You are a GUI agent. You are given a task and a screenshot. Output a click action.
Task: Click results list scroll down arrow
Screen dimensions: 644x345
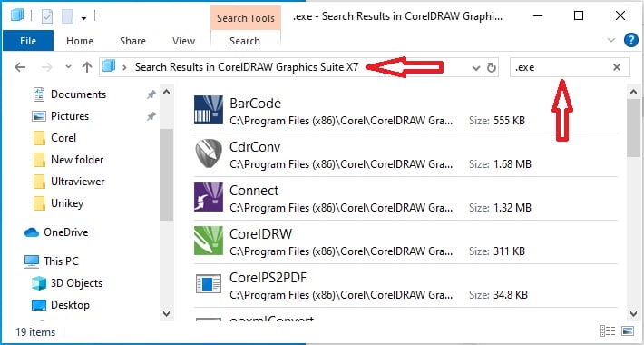(x=634, y=314)
